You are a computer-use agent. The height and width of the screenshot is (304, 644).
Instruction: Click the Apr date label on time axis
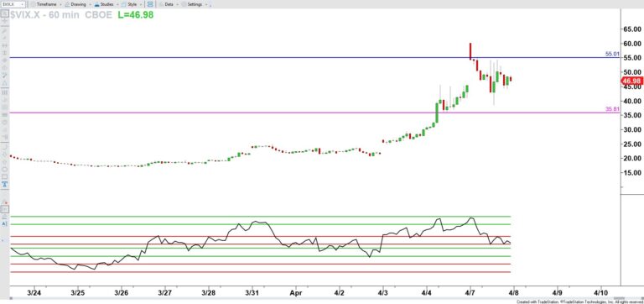[296, 293]
